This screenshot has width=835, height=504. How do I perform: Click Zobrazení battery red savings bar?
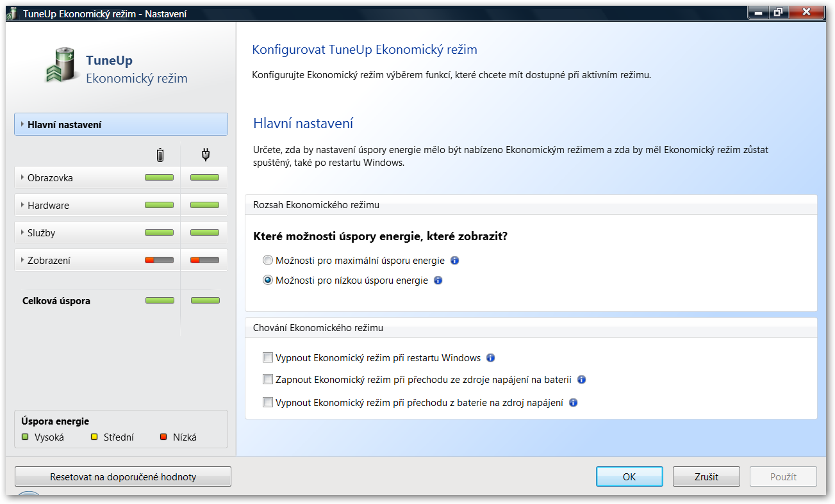[160, 260]
